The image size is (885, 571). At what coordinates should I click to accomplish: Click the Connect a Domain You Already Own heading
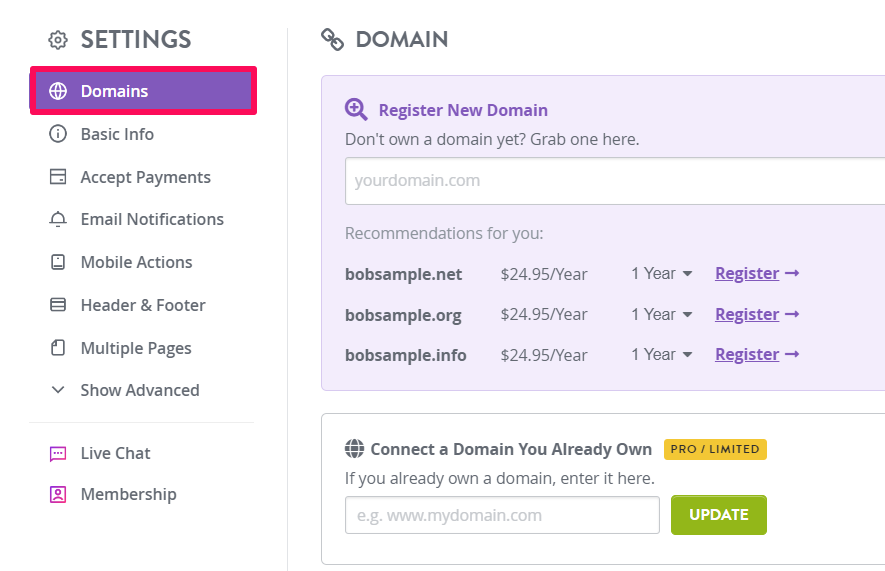pyautogui.click(x=511, y=449)
